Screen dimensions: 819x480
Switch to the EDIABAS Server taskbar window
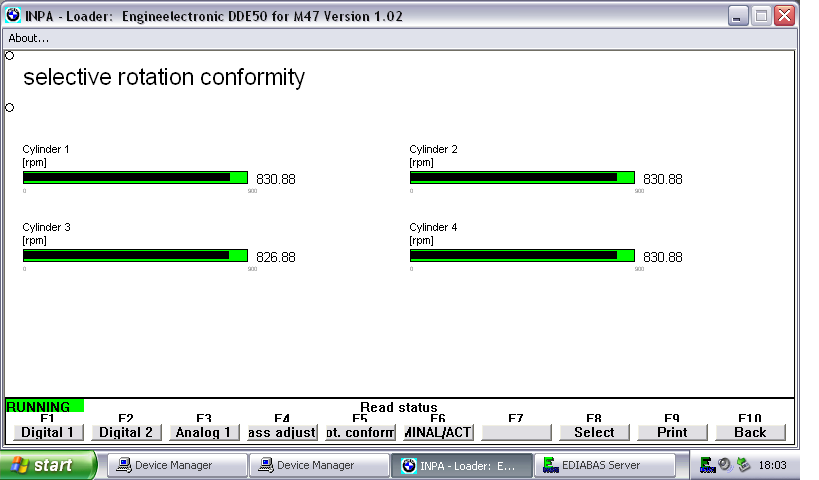pos(604,465)
